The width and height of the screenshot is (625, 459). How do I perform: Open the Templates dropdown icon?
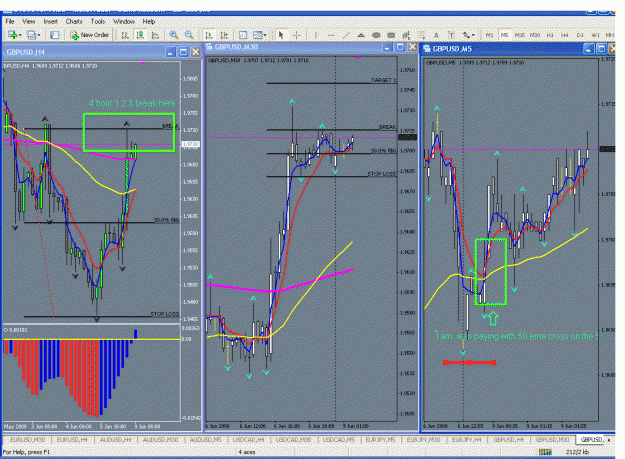point(259,35)
